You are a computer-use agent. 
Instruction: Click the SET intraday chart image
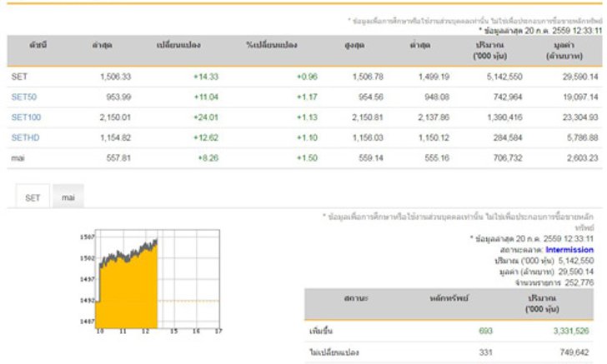coord(151,282)
